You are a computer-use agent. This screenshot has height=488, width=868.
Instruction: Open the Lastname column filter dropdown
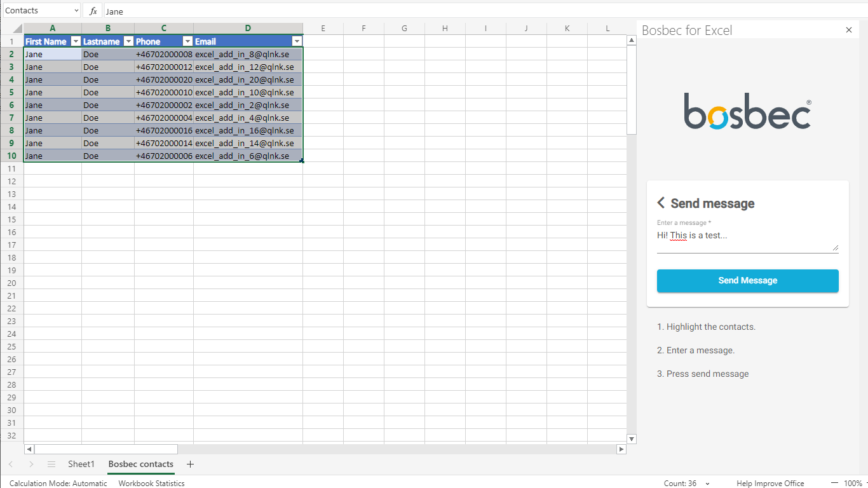click(x=128, y=41)
